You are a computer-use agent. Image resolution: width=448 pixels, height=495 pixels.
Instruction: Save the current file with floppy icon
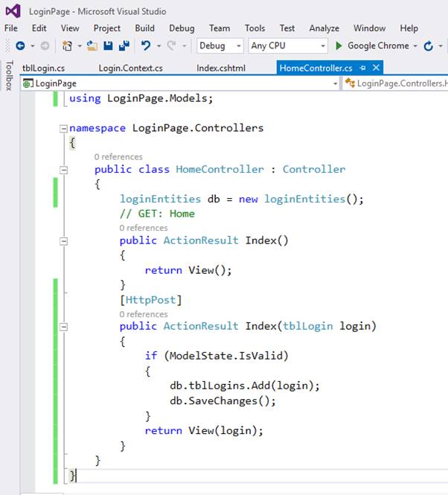[108, 46]
